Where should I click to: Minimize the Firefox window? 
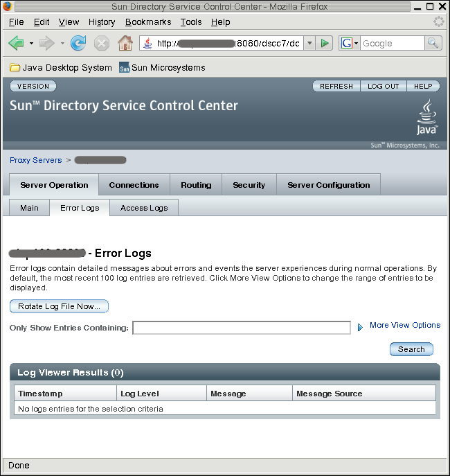(417, 6)
